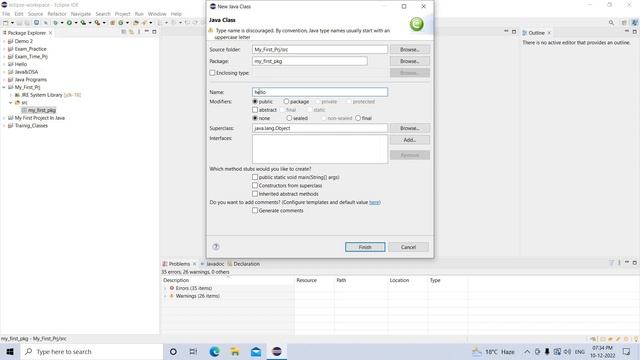Open Microsoft Edge from the taskbar
640x360 pixels.
[x=214, y=351]
